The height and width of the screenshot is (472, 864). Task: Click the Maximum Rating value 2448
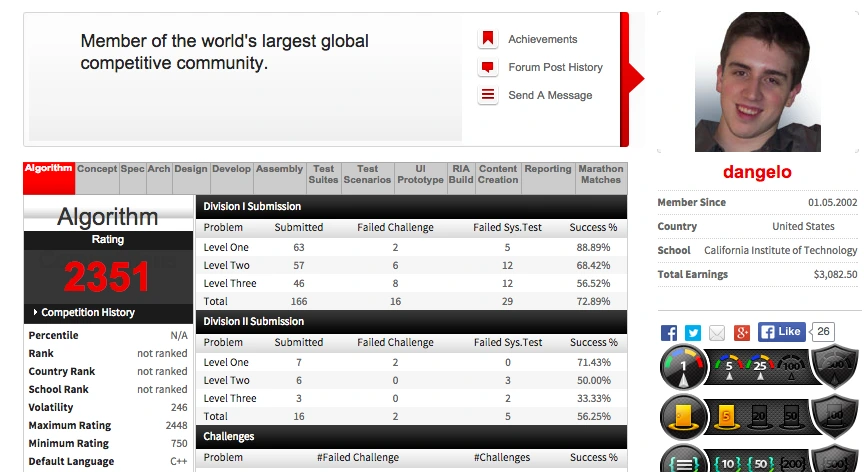[176, 425]
